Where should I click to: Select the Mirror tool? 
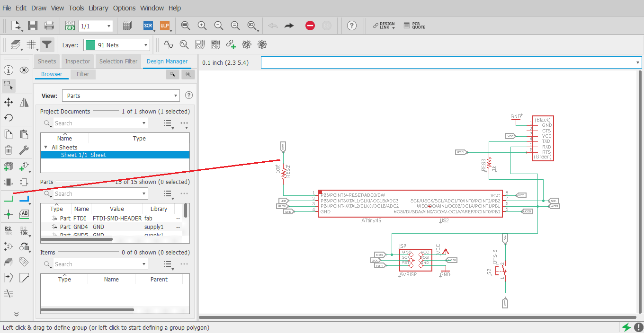click(x=24, y=102)
